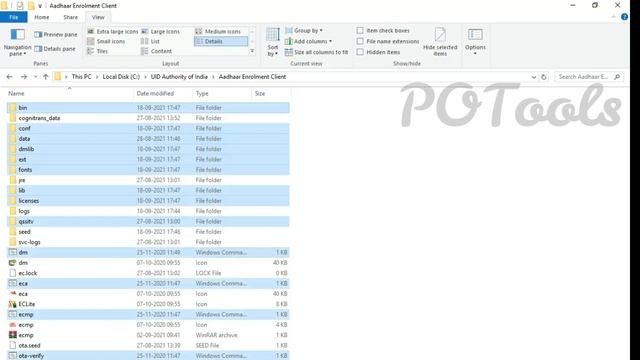Open the recent locations dropdown
This screenshot has height=360, width=640.
[x=36, y=77]
